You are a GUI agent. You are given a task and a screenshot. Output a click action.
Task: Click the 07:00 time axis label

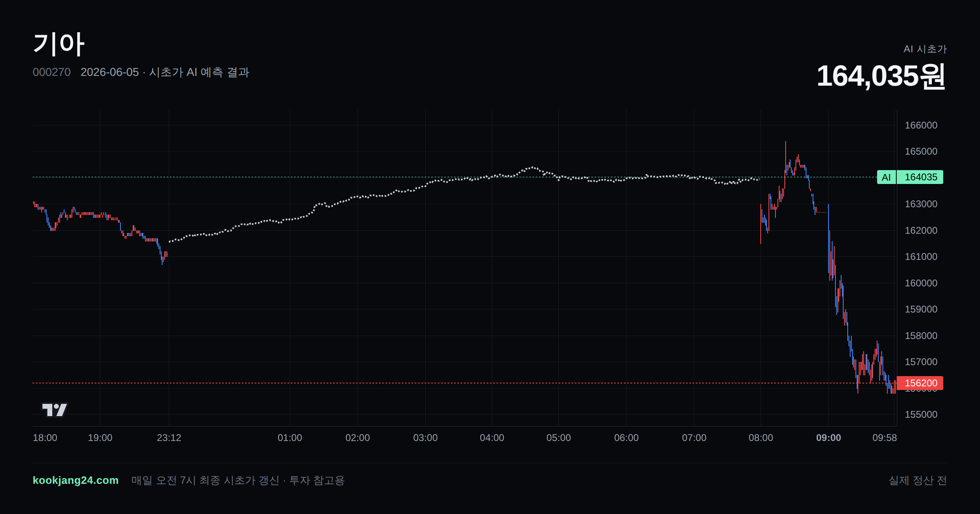tap(694, 438)
